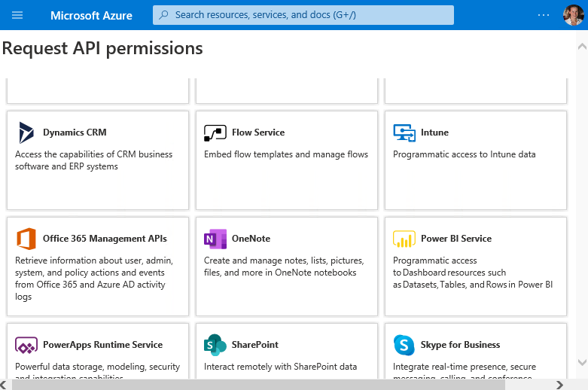Open the user account avatar
The height and width of the screenshot is (390, 588).
573,15
